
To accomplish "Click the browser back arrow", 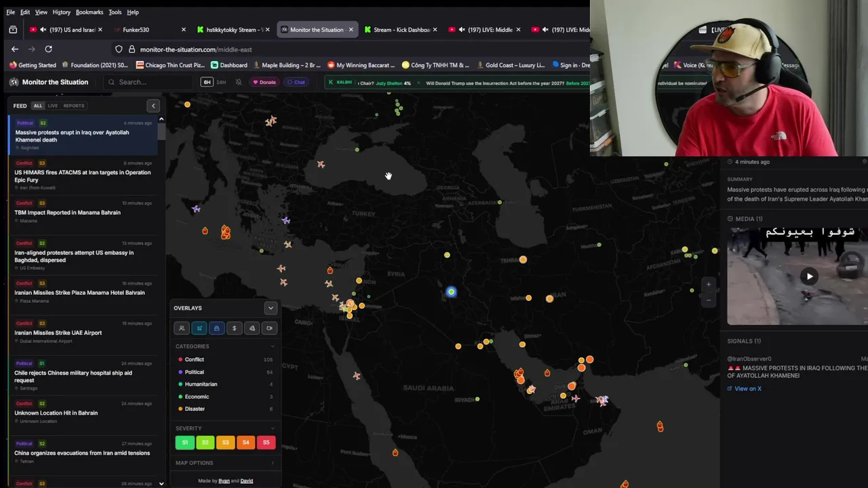I will (x=15, y=49).
